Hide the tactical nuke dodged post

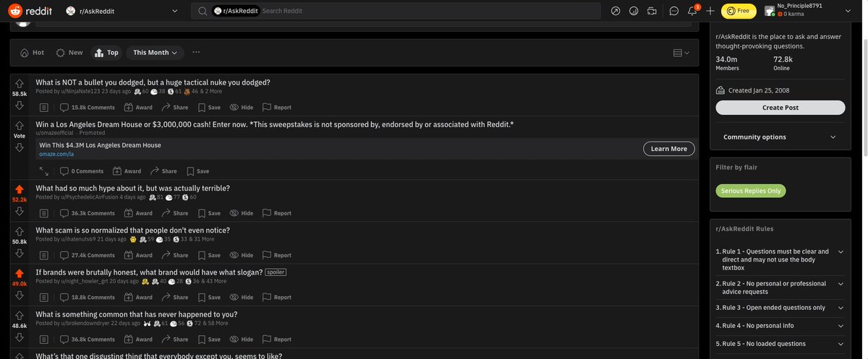(242, 108)
